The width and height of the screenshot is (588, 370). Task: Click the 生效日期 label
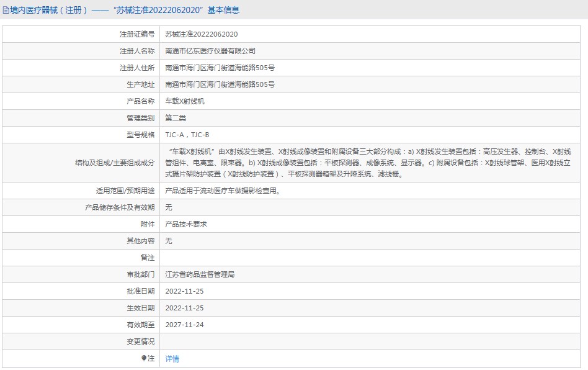tap(141, 308)
